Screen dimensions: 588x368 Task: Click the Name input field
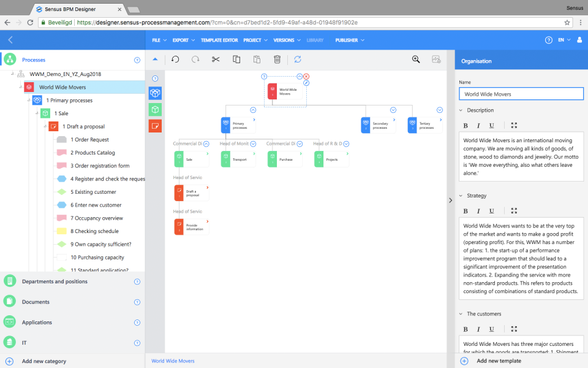coord(521,94)
